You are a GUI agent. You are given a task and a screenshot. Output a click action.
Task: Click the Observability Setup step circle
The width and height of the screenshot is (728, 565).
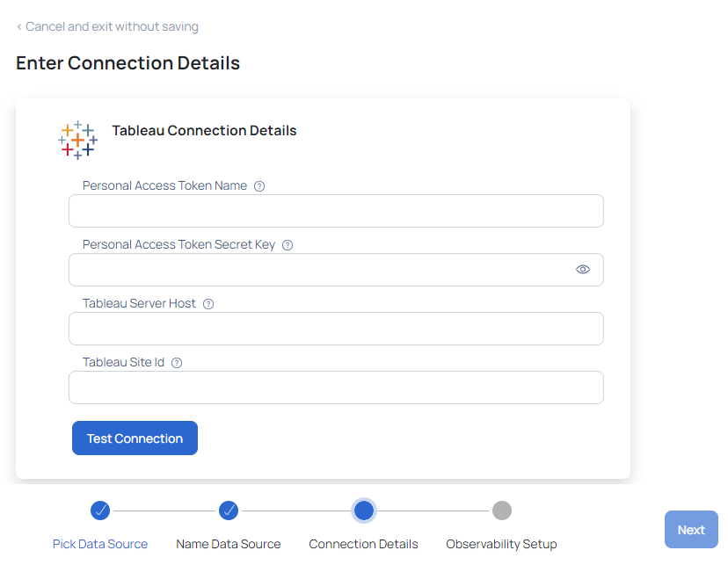point(502,511)
